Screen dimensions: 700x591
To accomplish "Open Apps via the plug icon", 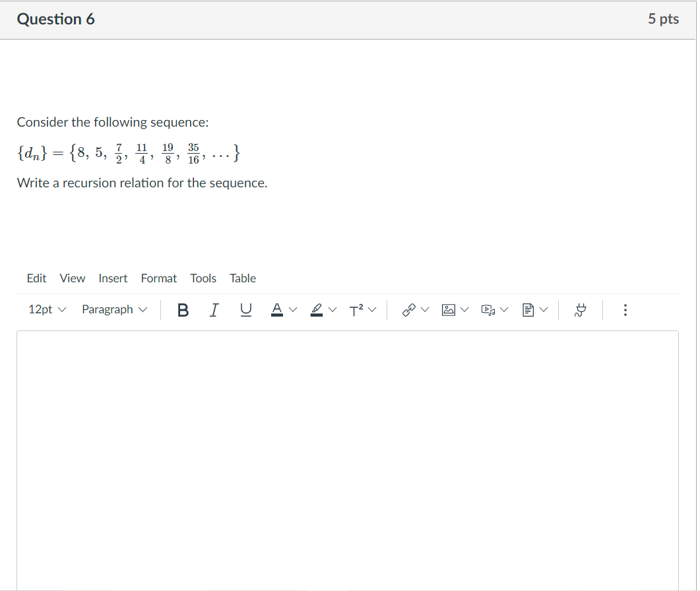I will [x=580, y=309].
